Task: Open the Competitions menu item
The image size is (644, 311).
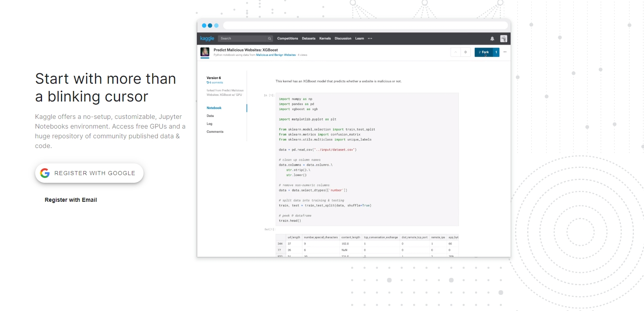Action: pyautogui.click(x=287, y=38)
